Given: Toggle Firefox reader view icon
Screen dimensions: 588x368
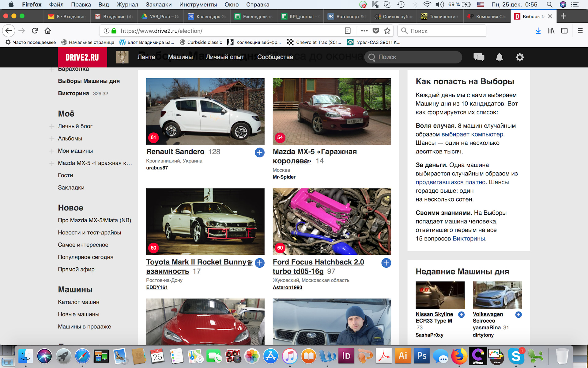Looking at the screenshot, I should pyautogui.click(x=348, y=31).
